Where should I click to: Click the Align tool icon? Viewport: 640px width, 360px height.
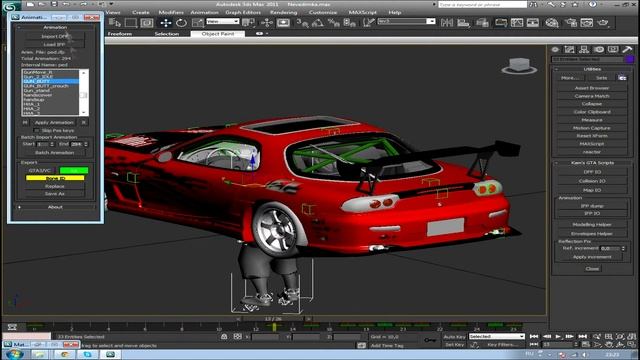pyautogui.click(x=463, y=22)
